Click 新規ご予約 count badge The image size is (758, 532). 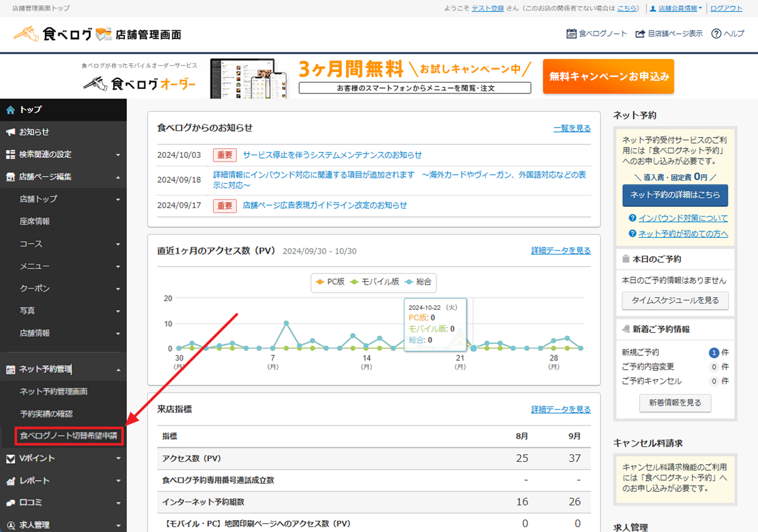pyautogui.click(x=714, y=353)
